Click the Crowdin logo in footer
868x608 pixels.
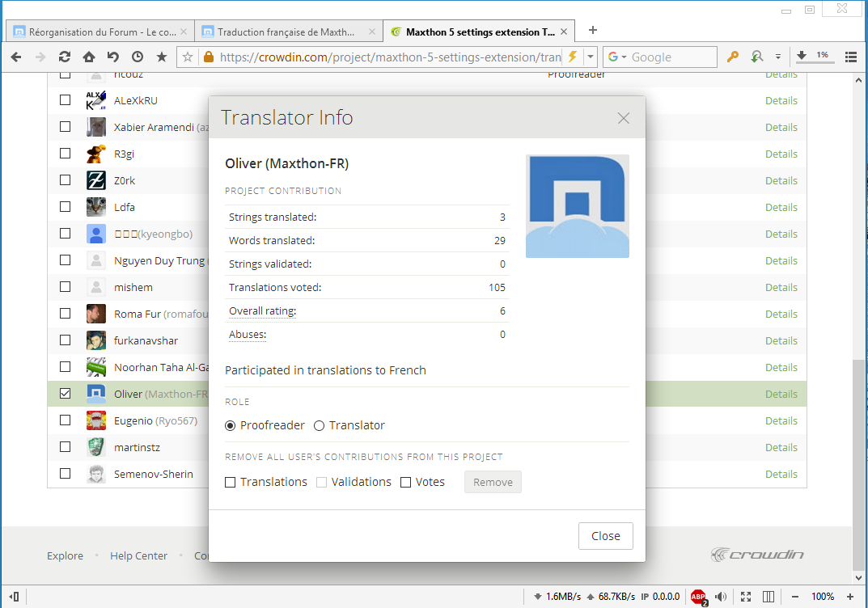(757, 555)
